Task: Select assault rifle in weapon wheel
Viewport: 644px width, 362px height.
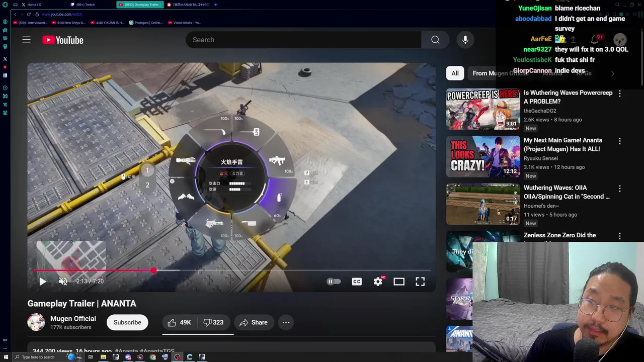Action: pyautogui.click(x=277, y=160)
